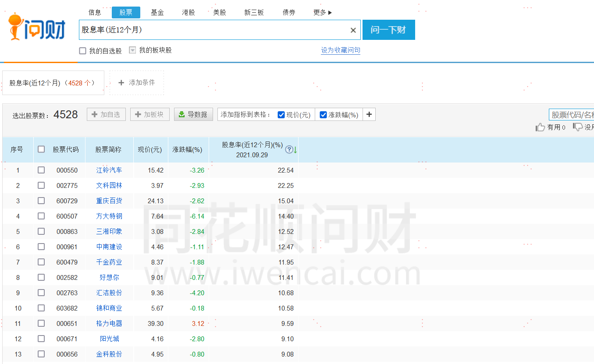Click the 股票简称 column header

point(108,149)
